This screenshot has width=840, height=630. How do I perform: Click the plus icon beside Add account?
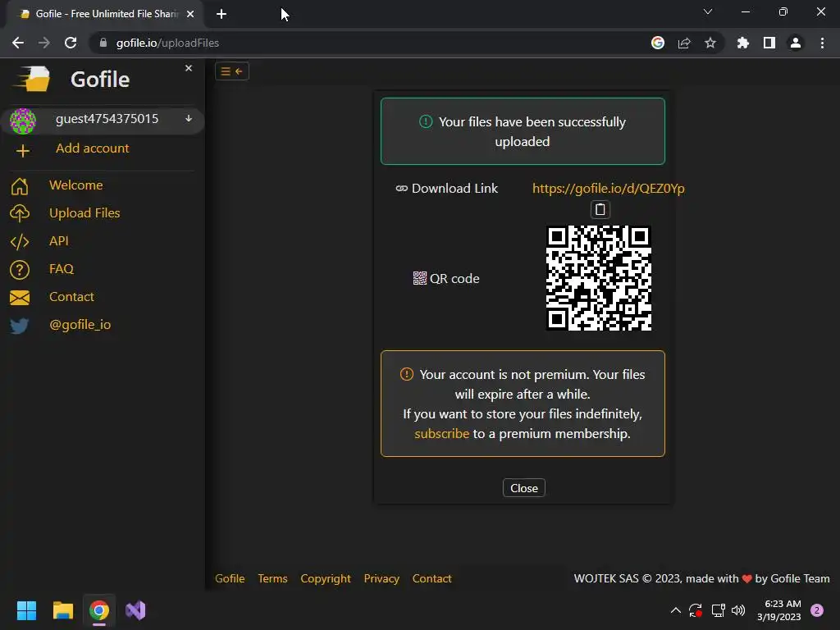point(22,151)
